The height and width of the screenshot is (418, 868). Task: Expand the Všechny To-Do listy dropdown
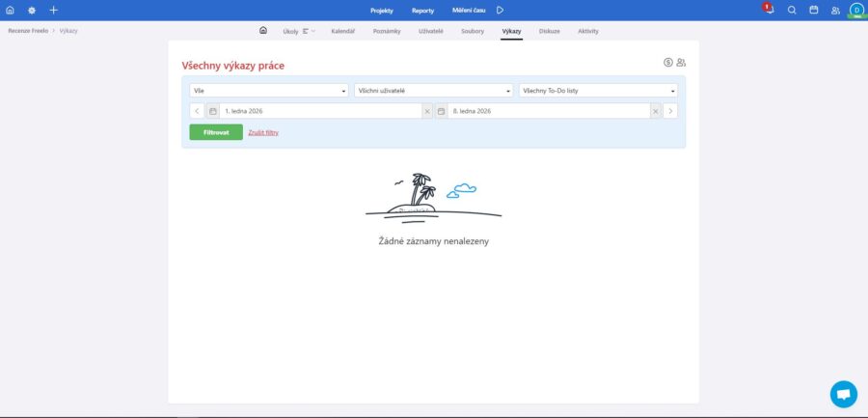pos(598,91)
